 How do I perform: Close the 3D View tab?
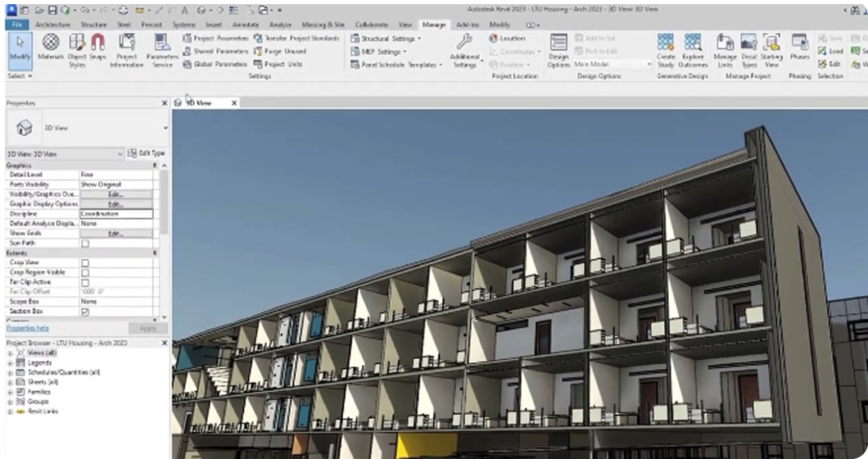233,103
